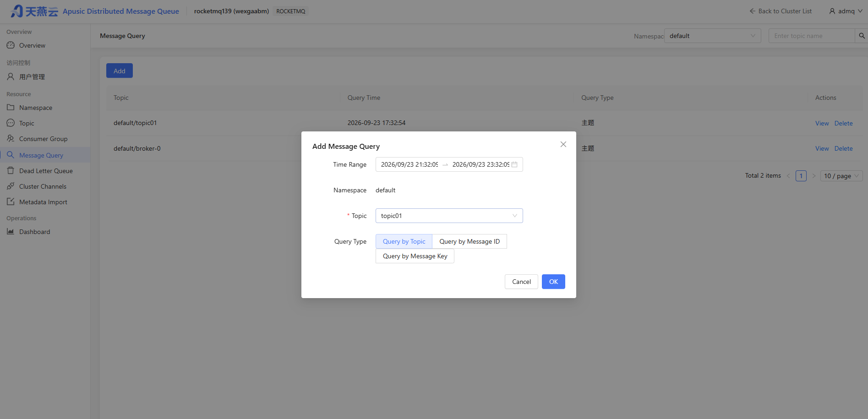This screenshot has height=419, width=868.
Task: Close the Add Message Query dialog
Action: point(563,144)
